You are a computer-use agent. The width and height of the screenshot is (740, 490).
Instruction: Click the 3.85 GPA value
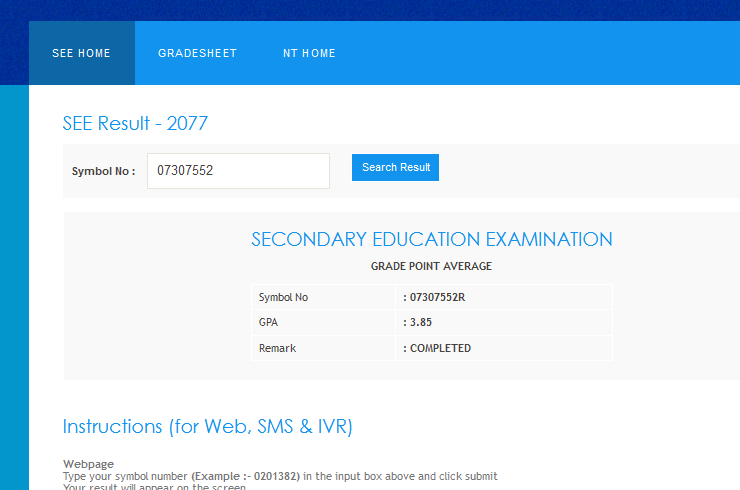(420, 322)
